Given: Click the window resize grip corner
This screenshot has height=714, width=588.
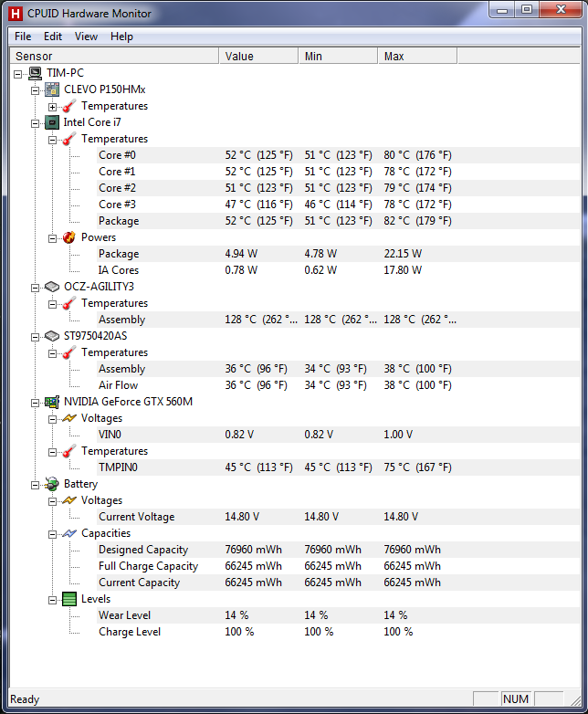Looking at the screenshot, I should [x=576, y=701].
